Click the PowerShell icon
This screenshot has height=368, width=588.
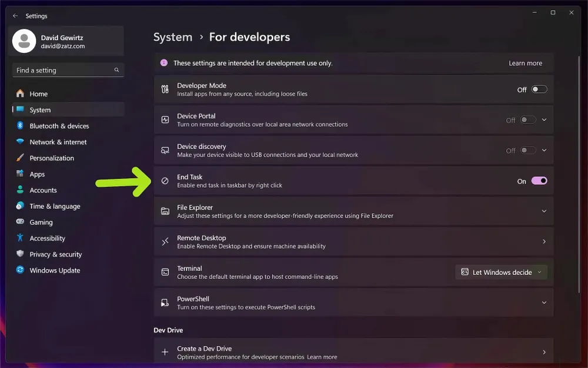tap(165, 302)
